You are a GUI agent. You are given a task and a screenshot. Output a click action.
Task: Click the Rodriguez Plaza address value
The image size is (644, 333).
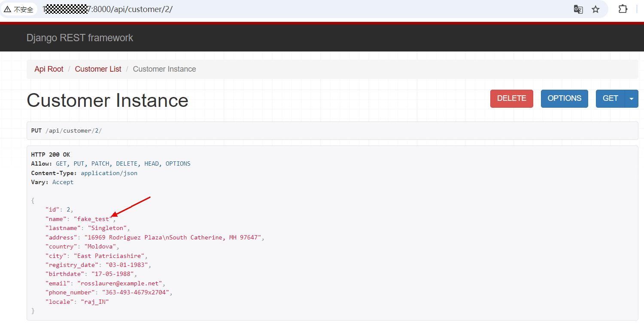(x=174, y=238)
